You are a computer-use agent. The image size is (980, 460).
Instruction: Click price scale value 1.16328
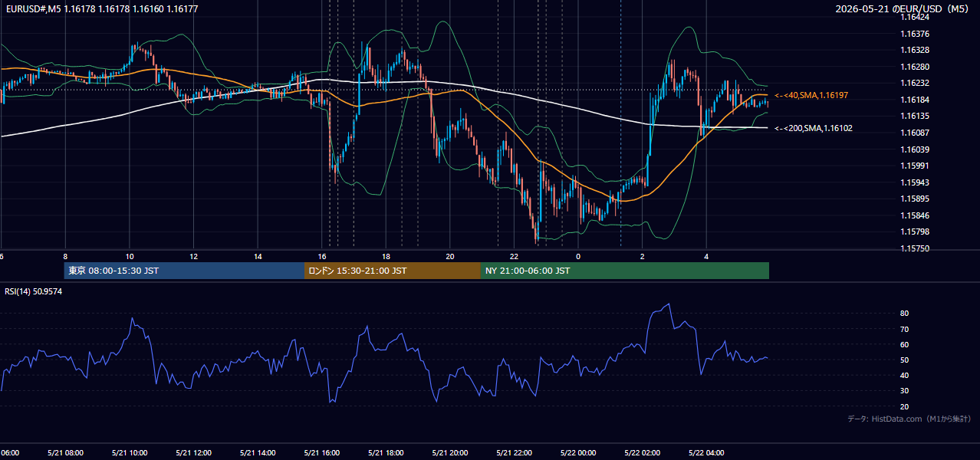[914, 50]
